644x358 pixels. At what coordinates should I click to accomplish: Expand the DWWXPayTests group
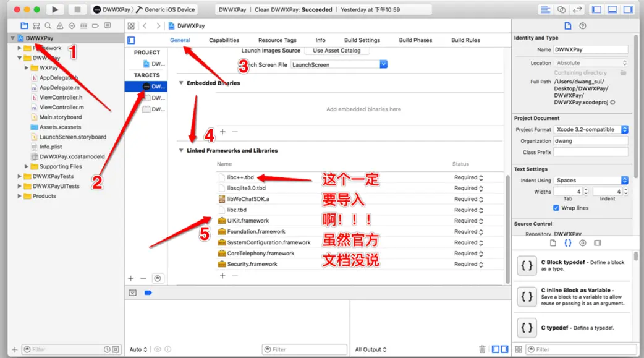19,176
